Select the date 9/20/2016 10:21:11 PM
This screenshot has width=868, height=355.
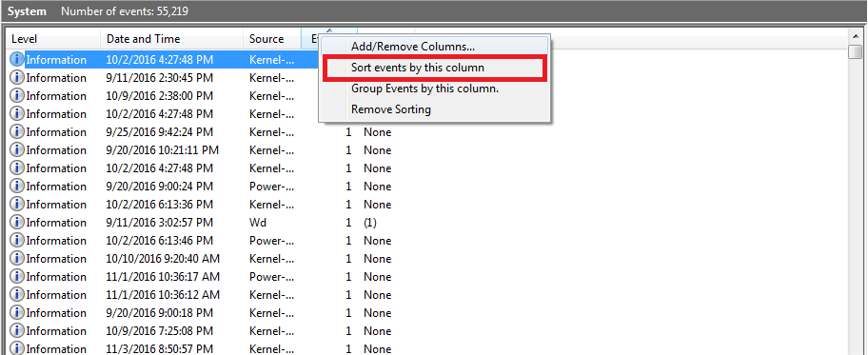coord(163,150)
